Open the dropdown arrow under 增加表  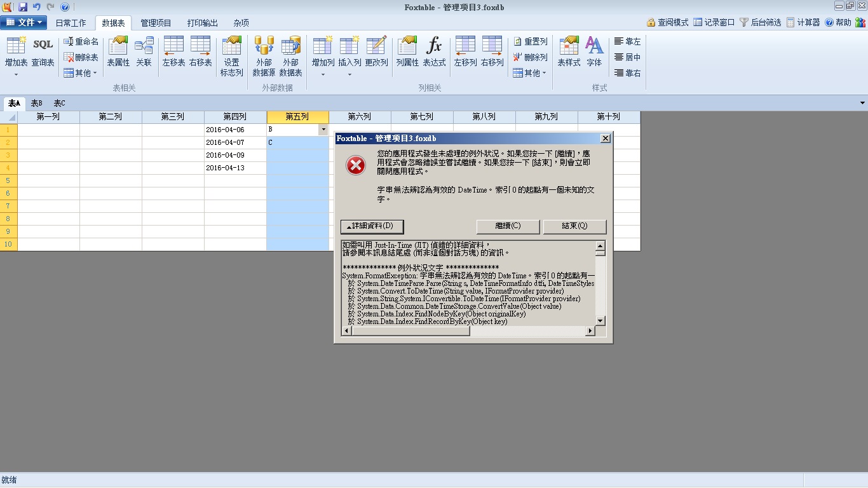click(x=16, y=74)
